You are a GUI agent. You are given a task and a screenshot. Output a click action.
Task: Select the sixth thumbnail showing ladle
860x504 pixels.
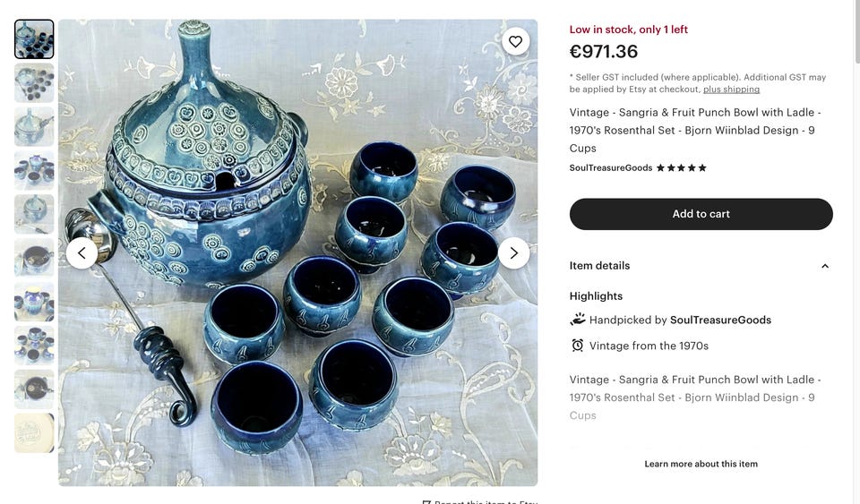(x=34, y=258)
